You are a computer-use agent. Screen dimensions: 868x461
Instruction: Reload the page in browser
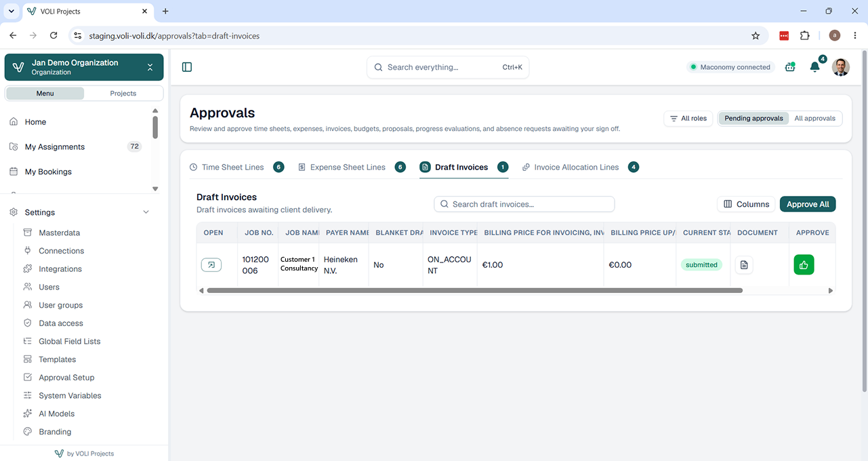[54, 35]
